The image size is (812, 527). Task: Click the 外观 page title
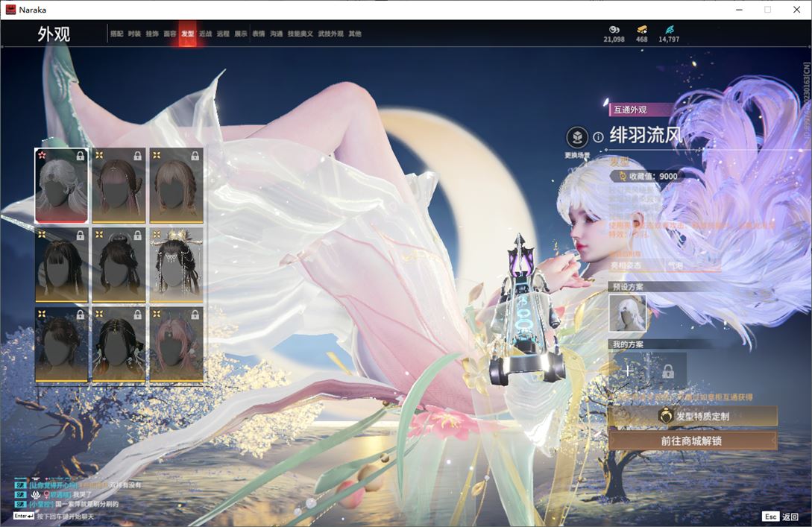coord(54,34)
